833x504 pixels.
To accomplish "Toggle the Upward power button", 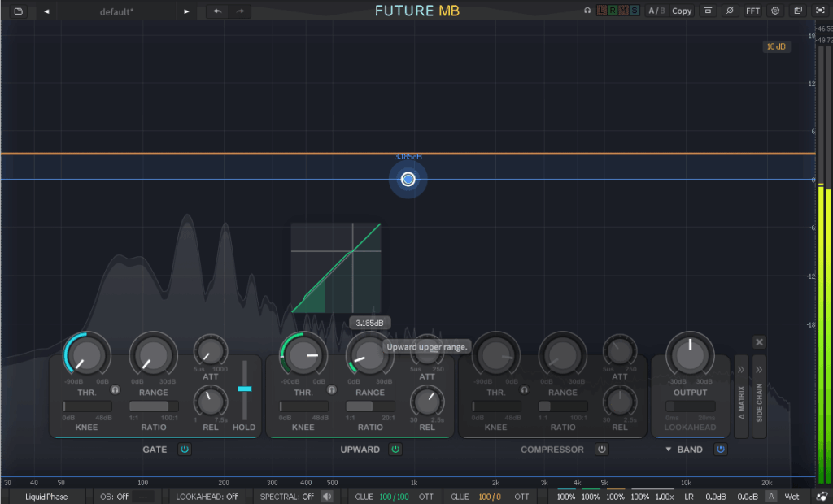I will (395, 449).
